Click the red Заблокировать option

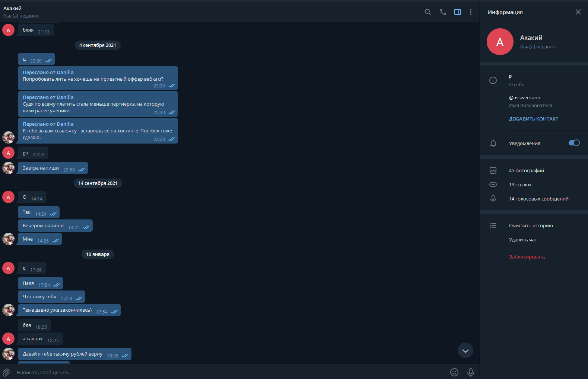tap(527, 257)
